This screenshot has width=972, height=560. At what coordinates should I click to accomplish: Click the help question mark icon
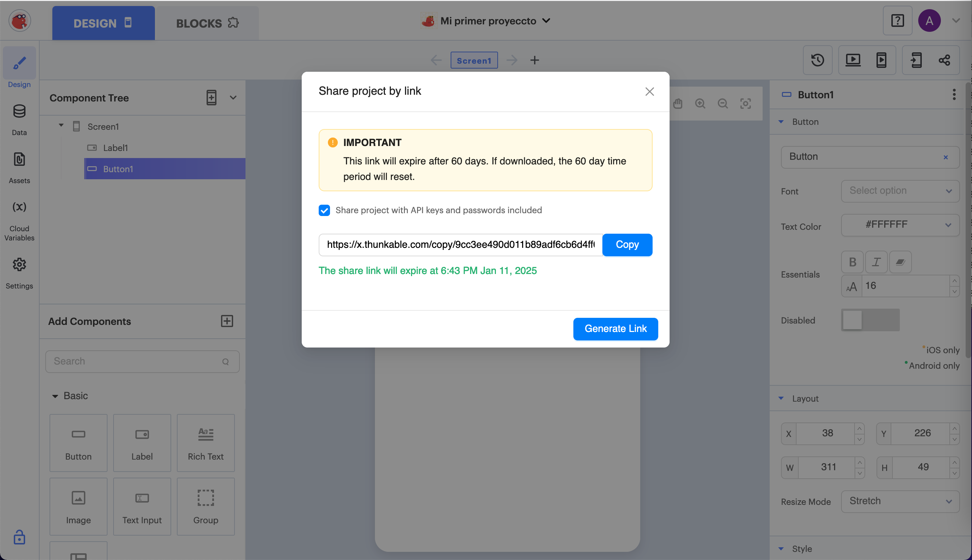[x=897, y=21]
